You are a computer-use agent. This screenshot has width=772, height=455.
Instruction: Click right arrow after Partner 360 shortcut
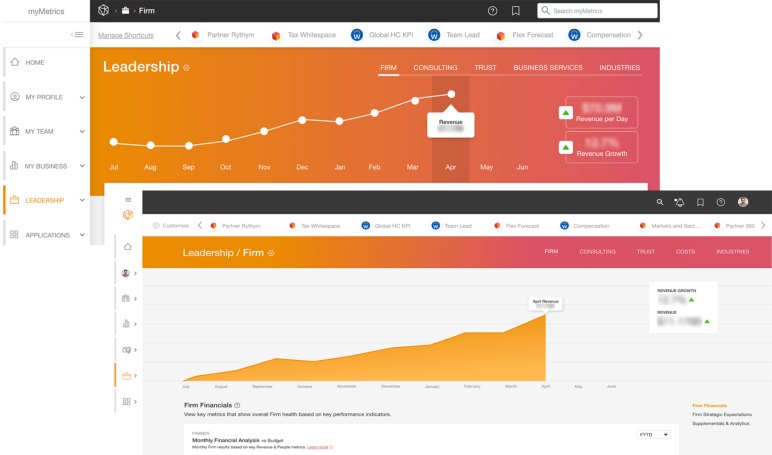[x=763, y=226]
